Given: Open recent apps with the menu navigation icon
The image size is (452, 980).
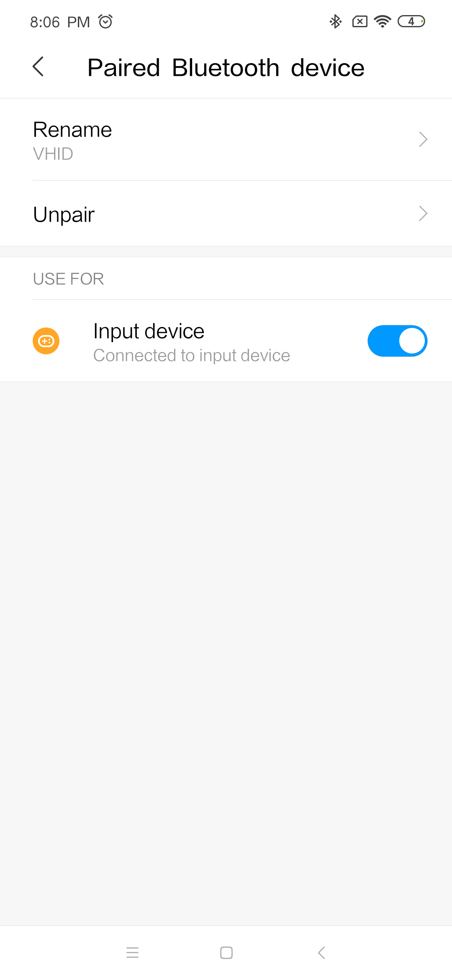Looking at the screenshot, I should [132, 953].
